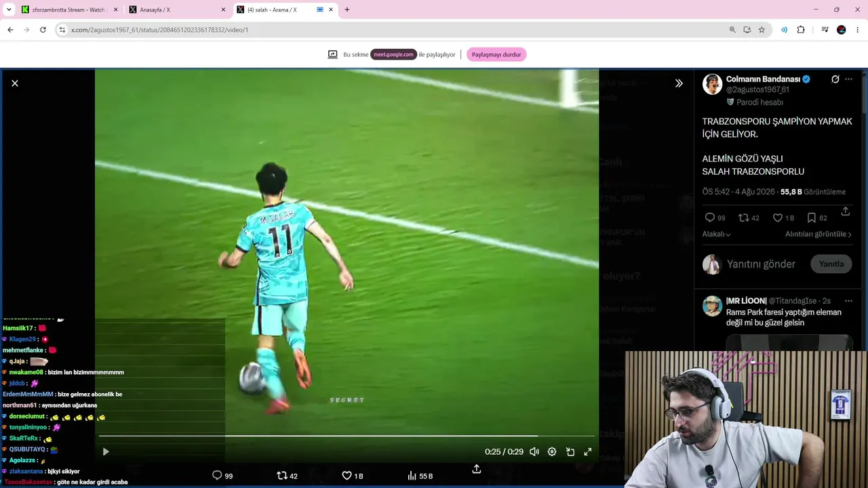
Task: Close the zforzambrotta Stream tab
Action: click(115, 9)
